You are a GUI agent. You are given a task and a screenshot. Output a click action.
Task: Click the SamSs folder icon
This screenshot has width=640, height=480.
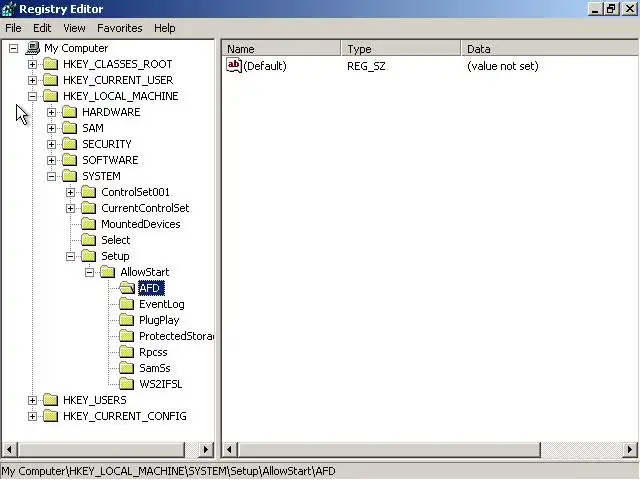click(x=127, y=368)
